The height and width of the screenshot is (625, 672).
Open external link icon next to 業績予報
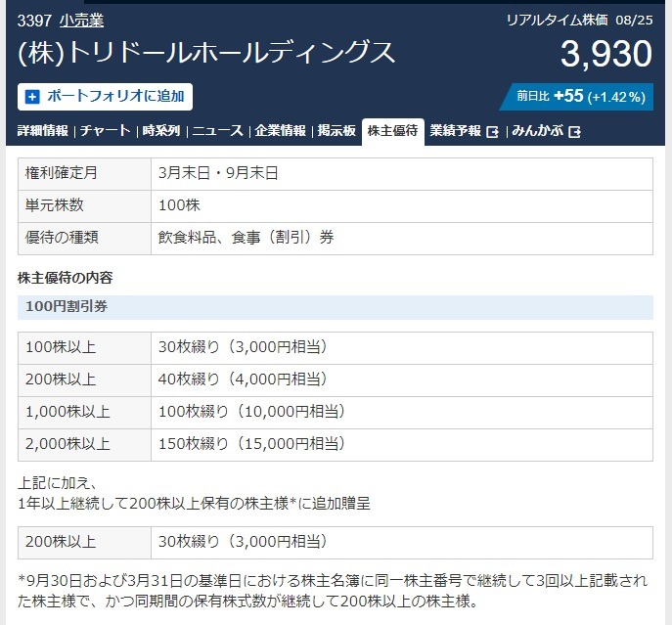point(492,132)
